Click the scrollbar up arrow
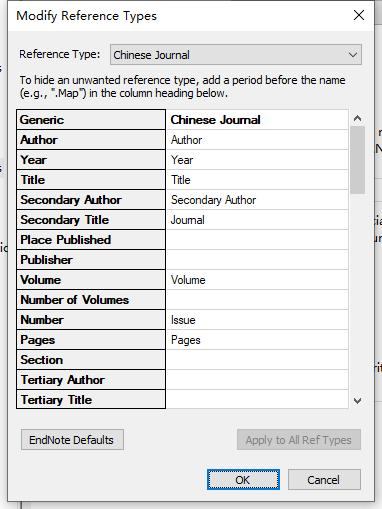Image resolution: width=382 pixels, height=509 pixels. coord(357,118)
